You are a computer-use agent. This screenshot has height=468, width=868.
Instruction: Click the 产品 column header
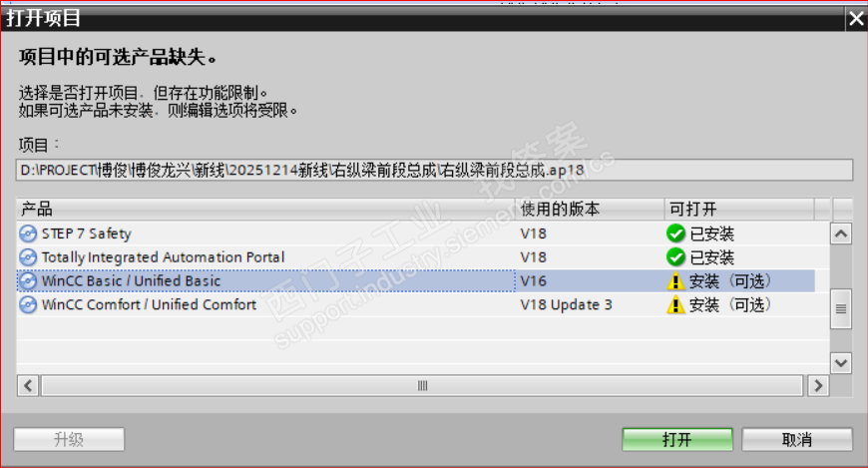click(265, 210)
